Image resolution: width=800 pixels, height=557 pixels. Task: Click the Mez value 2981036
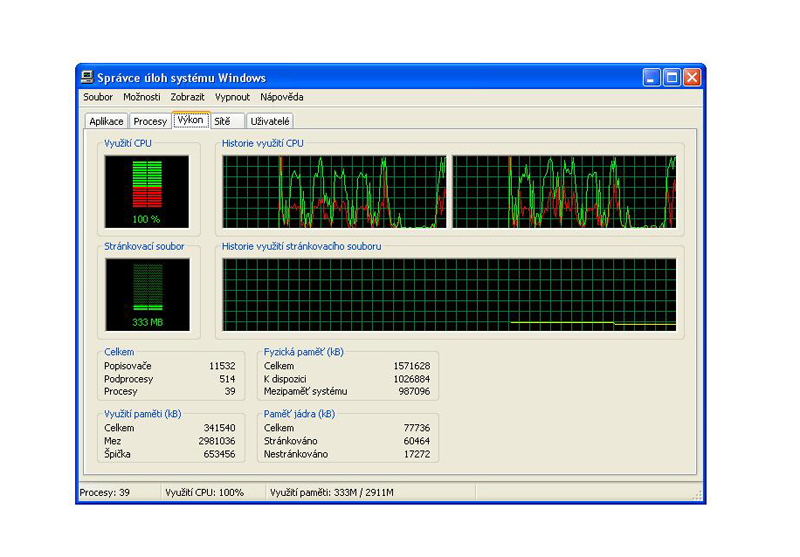click(217, 441)
